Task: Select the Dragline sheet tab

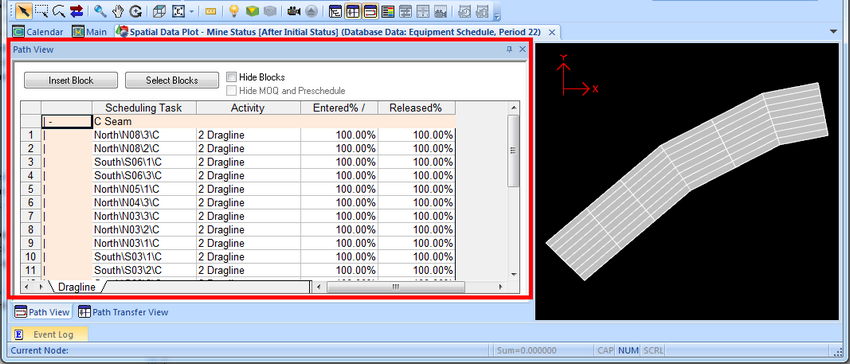Action: pos(76,287)
